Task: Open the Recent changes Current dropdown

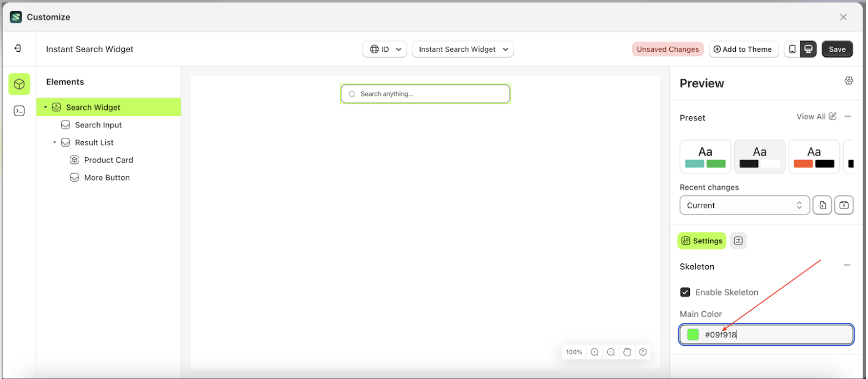Action: [x=744, y=205]
